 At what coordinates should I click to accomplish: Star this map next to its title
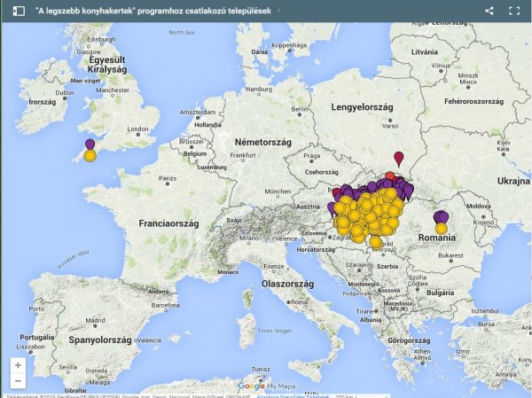[x=280, y=11]
